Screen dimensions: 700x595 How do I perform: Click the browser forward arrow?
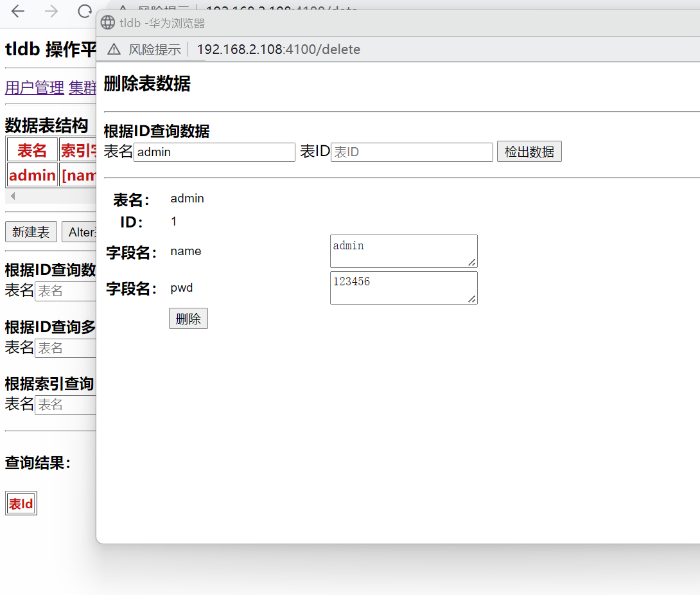click(x=51, y=12)
